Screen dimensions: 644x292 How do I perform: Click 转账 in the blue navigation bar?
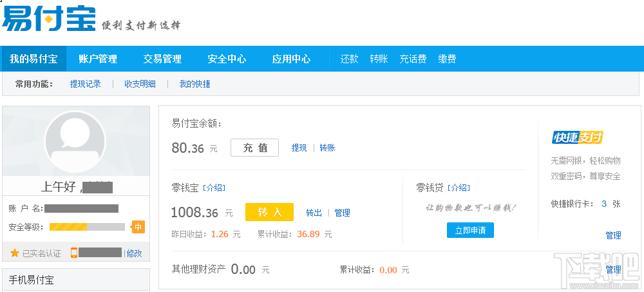[x=379, y=59]
